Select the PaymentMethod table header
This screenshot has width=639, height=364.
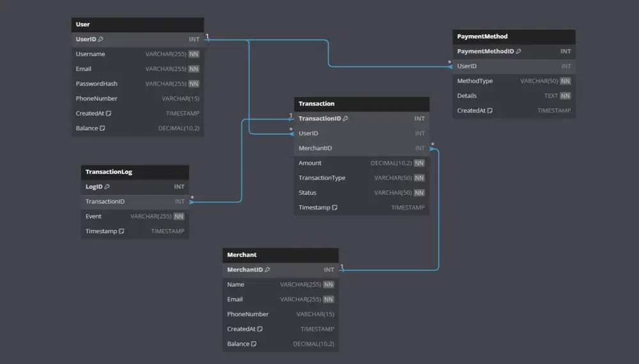point(514,37)
